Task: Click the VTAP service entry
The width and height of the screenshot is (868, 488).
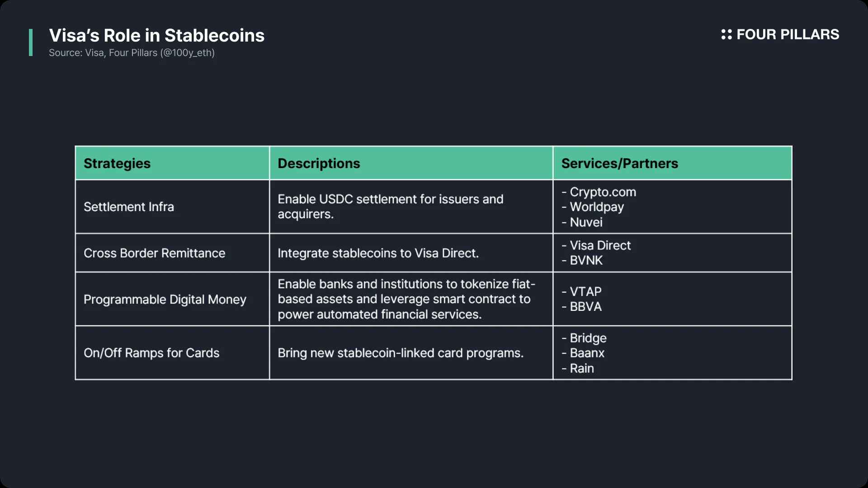Action: [x=581, y=291]
